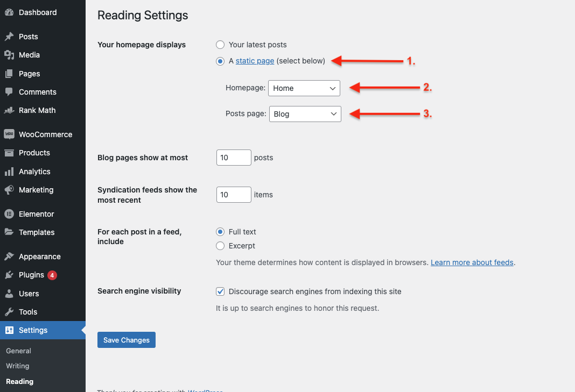Click the WooCommerce logo icon
The image size is (575, 392).
[x=9, y=134]
